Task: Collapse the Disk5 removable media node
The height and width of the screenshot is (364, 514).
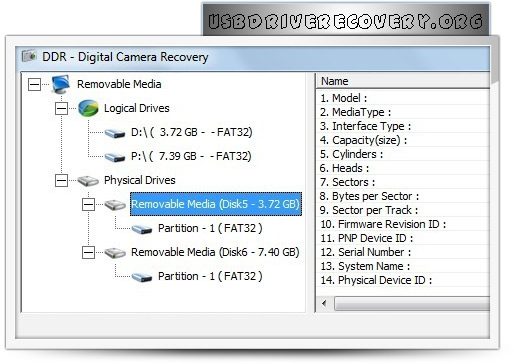Action: point(88,205)
